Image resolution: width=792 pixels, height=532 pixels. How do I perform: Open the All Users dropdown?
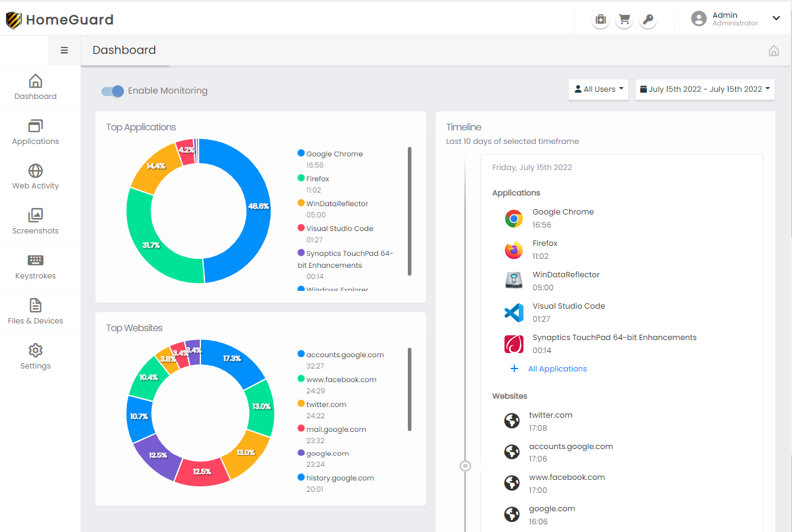598,89
